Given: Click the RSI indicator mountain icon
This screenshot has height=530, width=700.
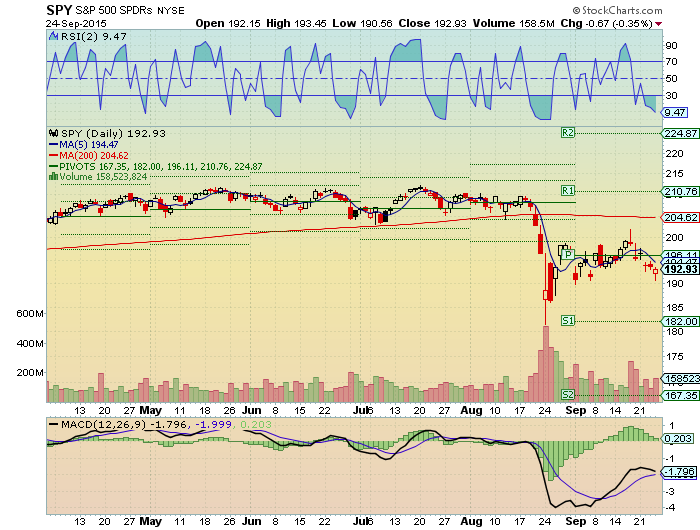Looking at the screenshot, I should (x=54, y=36).
